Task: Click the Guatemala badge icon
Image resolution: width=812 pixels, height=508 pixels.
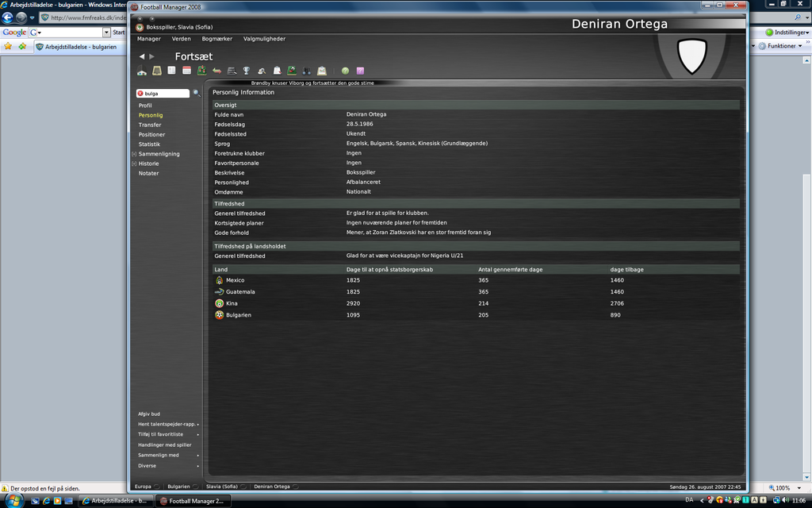Action: pyautogui.click(x=219, y=292)
